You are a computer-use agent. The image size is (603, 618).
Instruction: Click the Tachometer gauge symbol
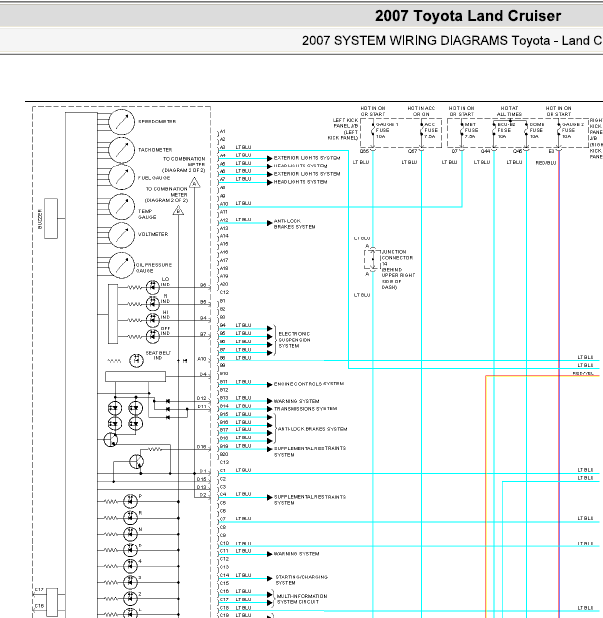click(x=121, y=150)
